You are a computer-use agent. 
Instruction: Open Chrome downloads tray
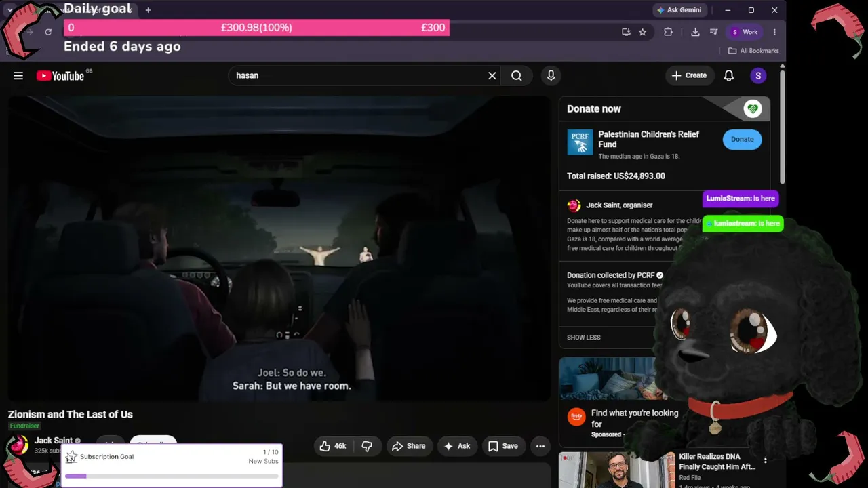(x=695, y=32)
